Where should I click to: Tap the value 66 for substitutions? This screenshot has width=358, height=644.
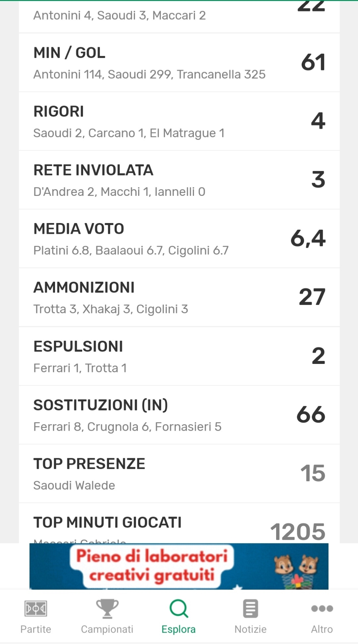coord(311,415)
